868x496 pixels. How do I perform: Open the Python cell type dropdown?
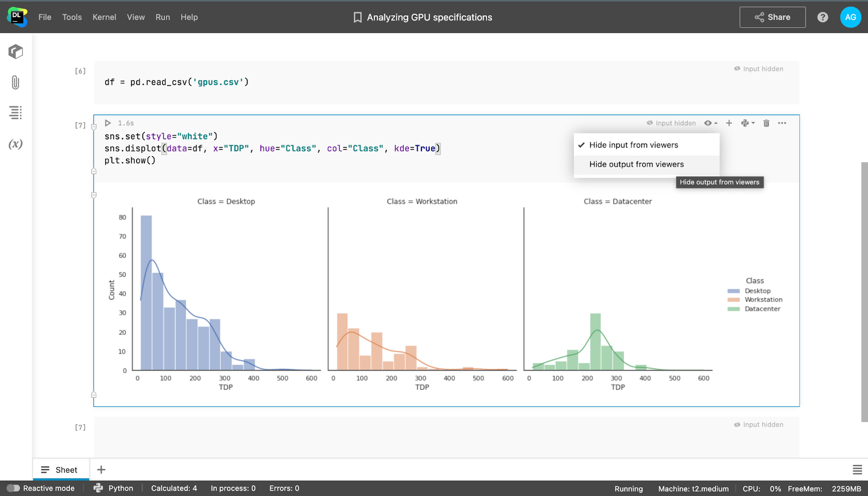pyautogui.click(x=748, y=123)
